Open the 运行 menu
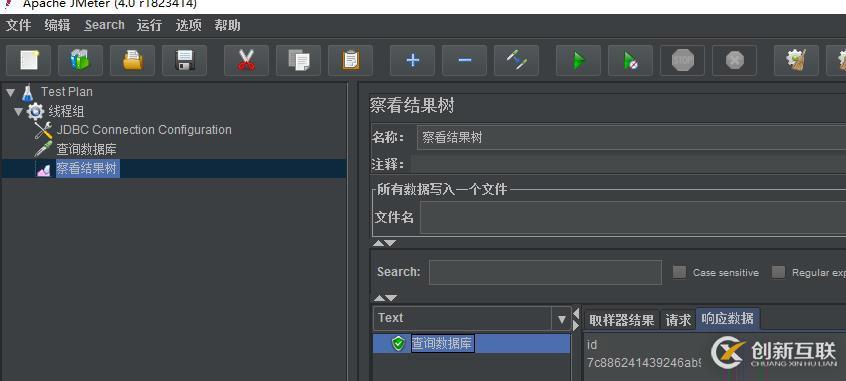Screen dimensions: 846x381 tap(149, 25)
